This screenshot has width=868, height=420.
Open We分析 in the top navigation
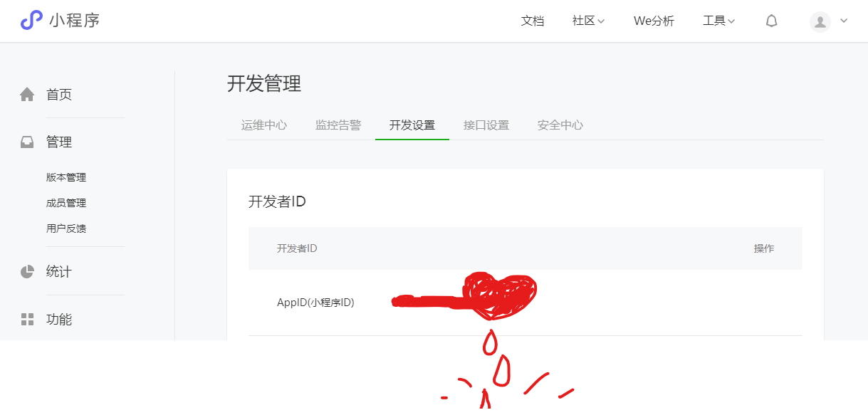654,21
